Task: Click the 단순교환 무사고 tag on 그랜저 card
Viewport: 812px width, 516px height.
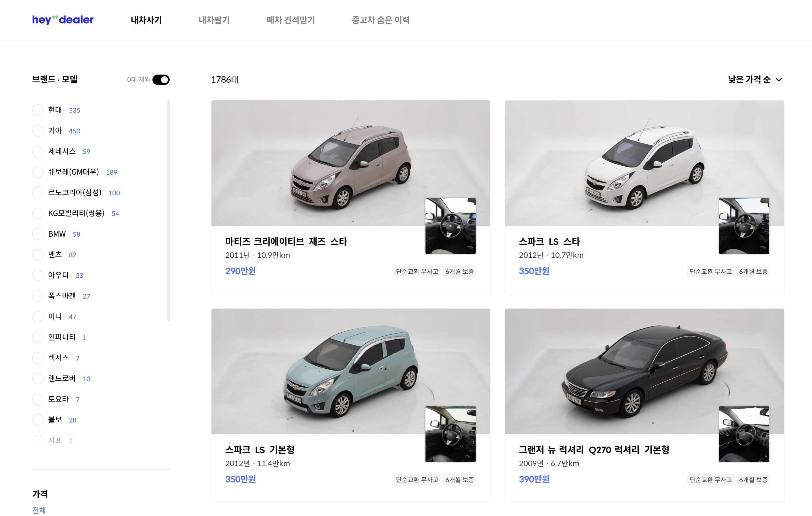Action: pos(710,479)
